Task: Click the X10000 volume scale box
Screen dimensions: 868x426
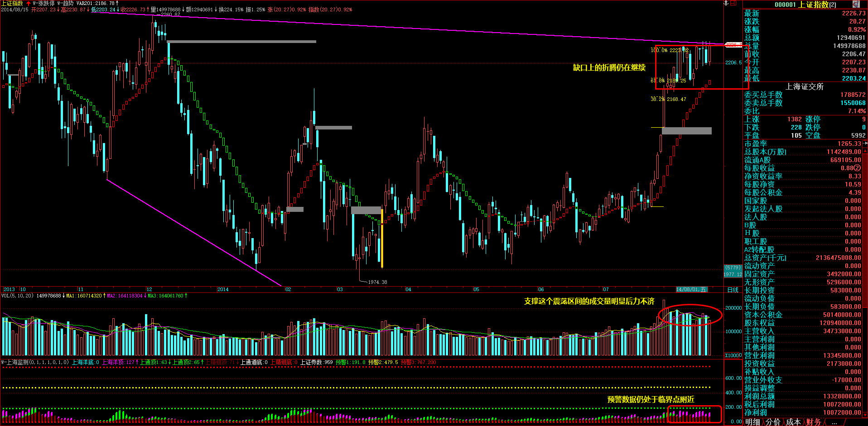Action: coord(733,355)
